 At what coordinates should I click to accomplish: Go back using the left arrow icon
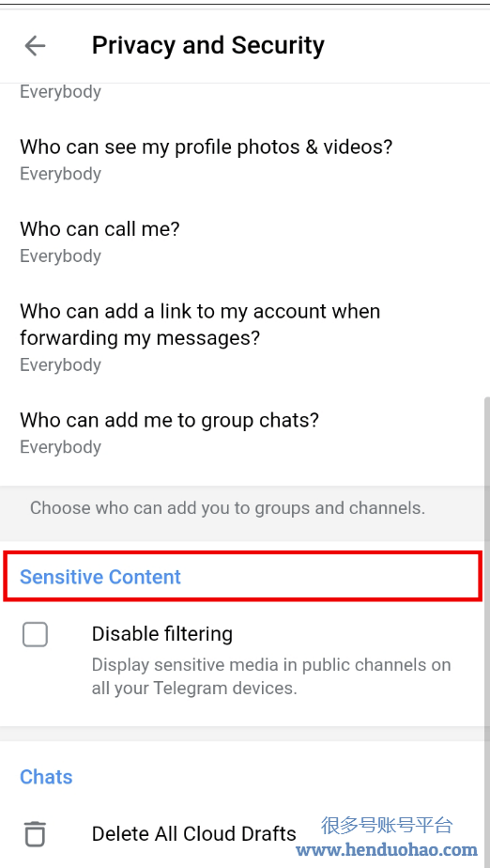[x=35, y=45]
